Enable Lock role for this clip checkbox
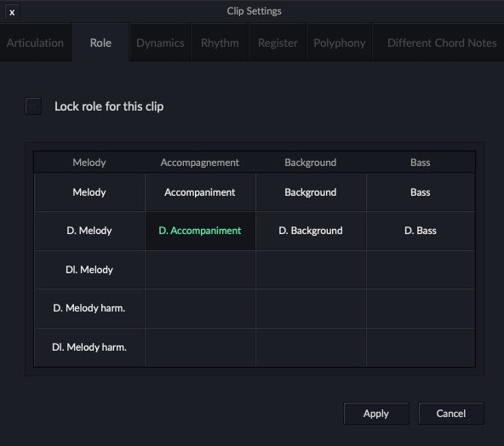Screen dimensions: 504x446 point(33,106)
